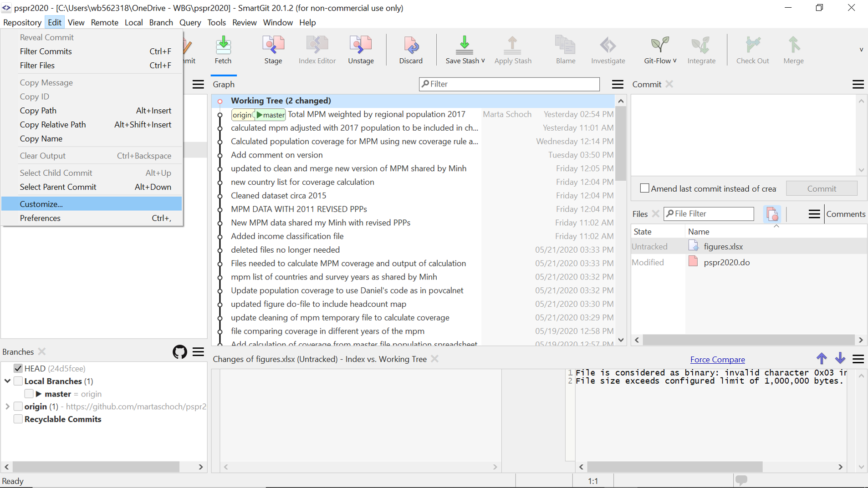Sort files by the Name column header
Image resolution: width=868 pixels, height=488 pixels.
pyautogui.click(x=776, y=232)
